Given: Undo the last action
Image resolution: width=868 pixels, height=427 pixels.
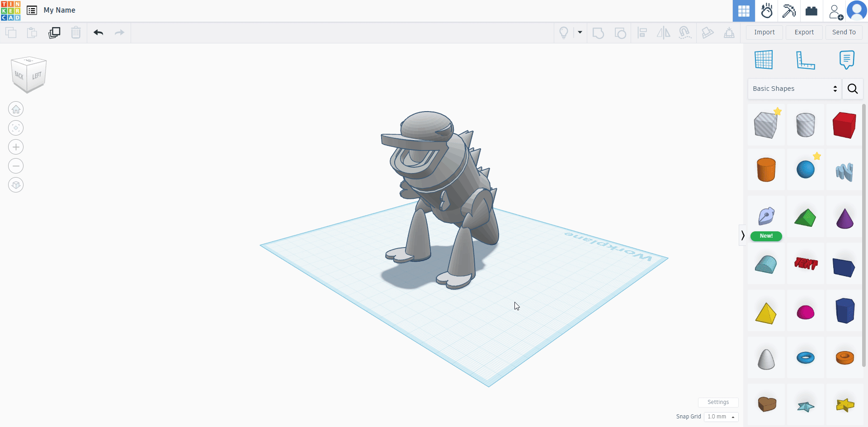Looking at the screenshot, I should 99,33.
